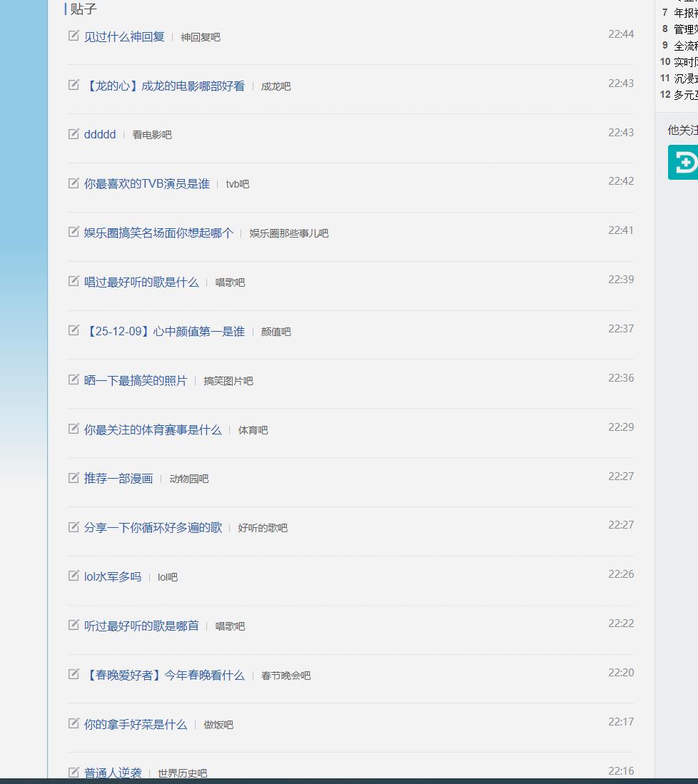This screenshot has height=784, width=698.
Task: Open the post 【龙的心】成龙的电影哪部好看
Action: point(164,86)
